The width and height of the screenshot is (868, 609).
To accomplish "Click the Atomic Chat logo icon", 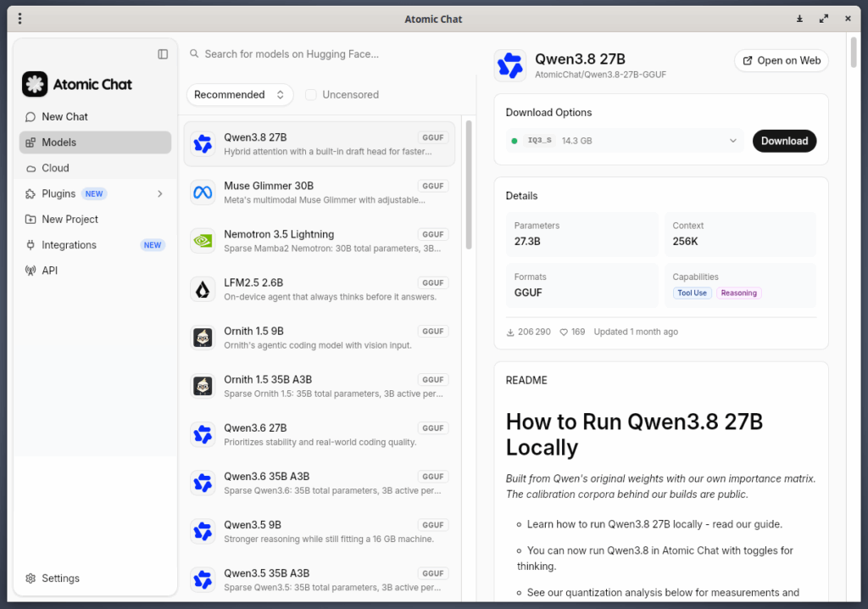I will click(35, 84).
